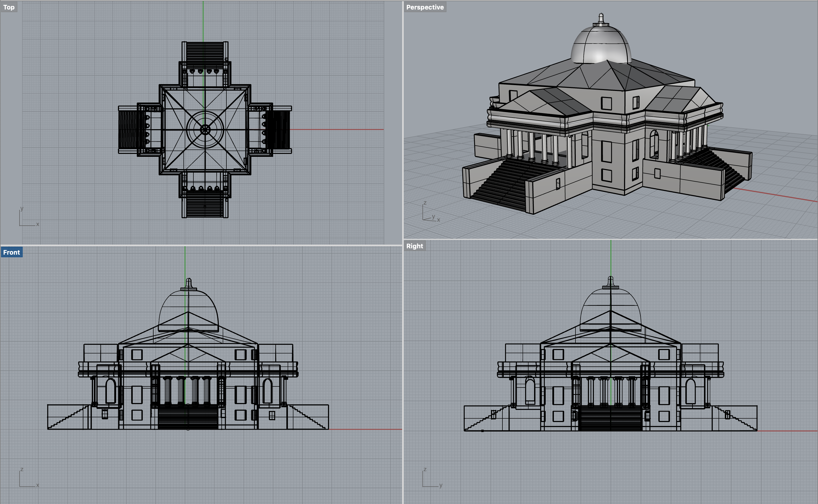Open the Right viewport title menu
Viewport: 818px width, 504px height.
(414, 246)
